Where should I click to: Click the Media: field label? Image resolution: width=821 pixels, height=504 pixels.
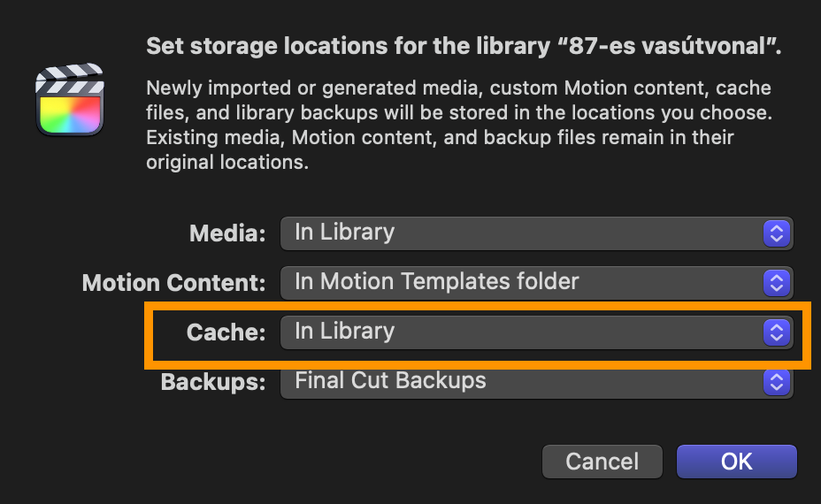(x=227, y=233)
